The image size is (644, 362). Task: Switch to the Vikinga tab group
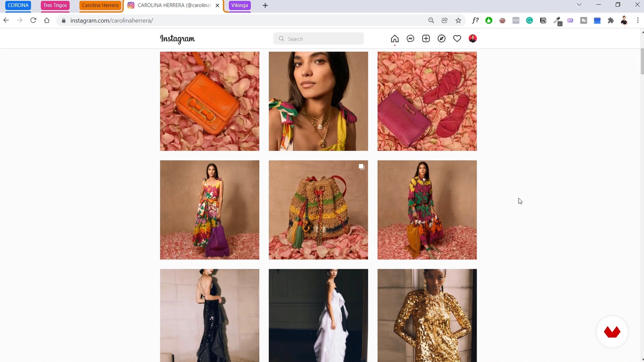[239, 5]
